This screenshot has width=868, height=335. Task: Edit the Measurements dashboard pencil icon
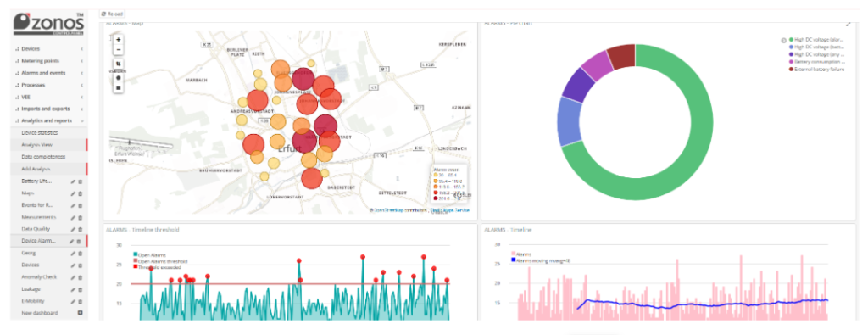pos(73,218)
